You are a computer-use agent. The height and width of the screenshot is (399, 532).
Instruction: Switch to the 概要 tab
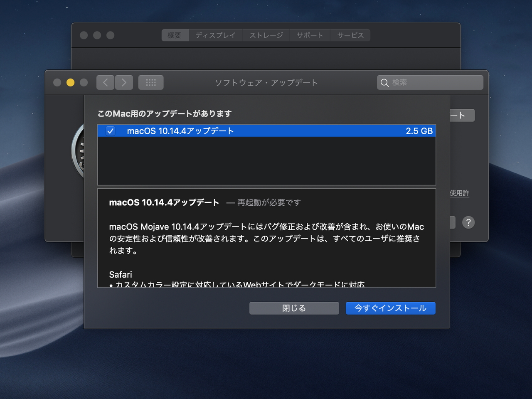175,35
